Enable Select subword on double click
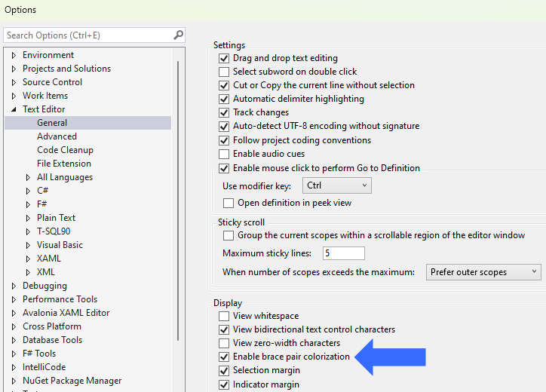The height and width of the screenshot is (392, 546). [x=224, y=72]
